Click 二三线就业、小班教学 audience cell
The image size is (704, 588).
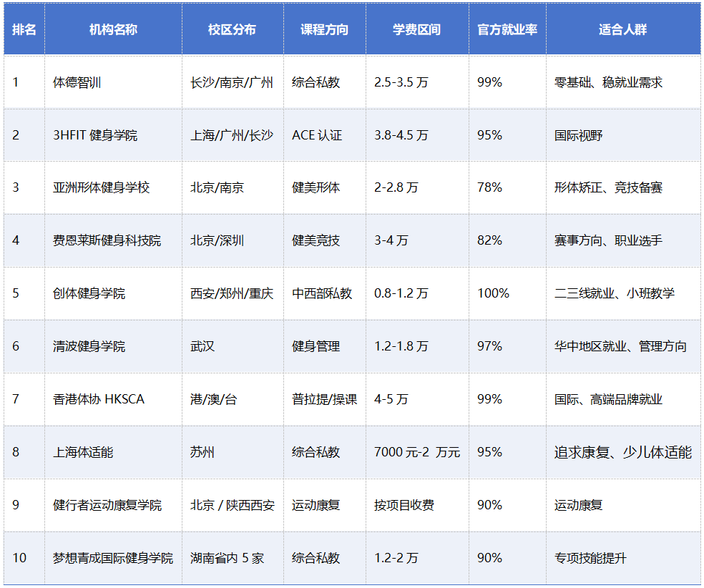(623, 293)
